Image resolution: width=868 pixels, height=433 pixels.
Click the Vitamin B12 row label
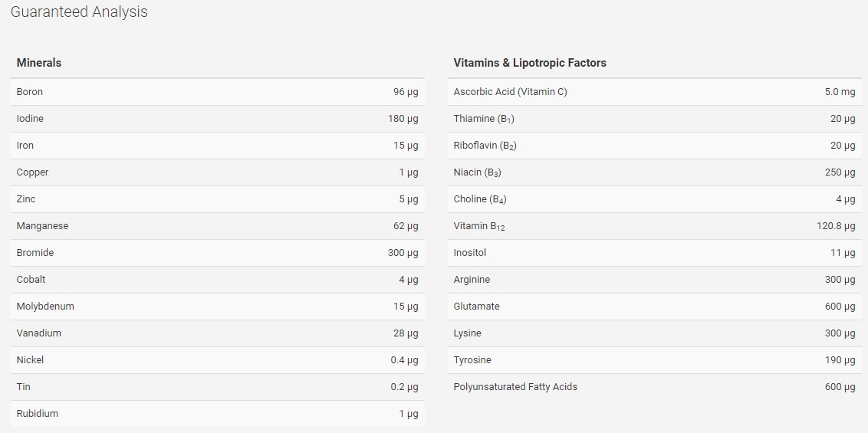(478, 226)
